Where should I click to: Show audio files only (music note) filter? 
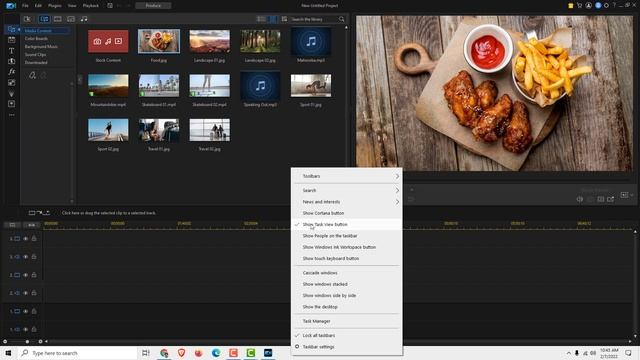(84, 19)
